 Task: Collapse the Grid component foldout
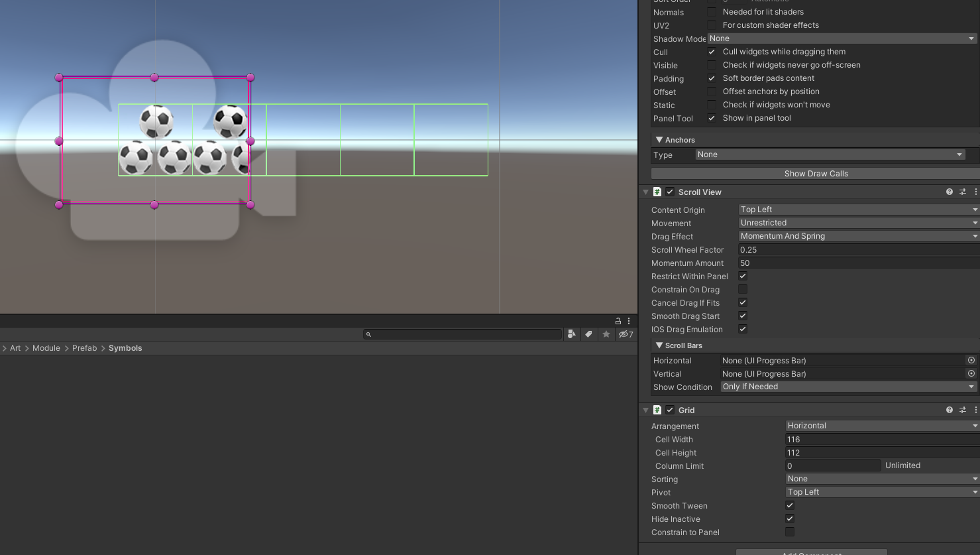point(645,410)
